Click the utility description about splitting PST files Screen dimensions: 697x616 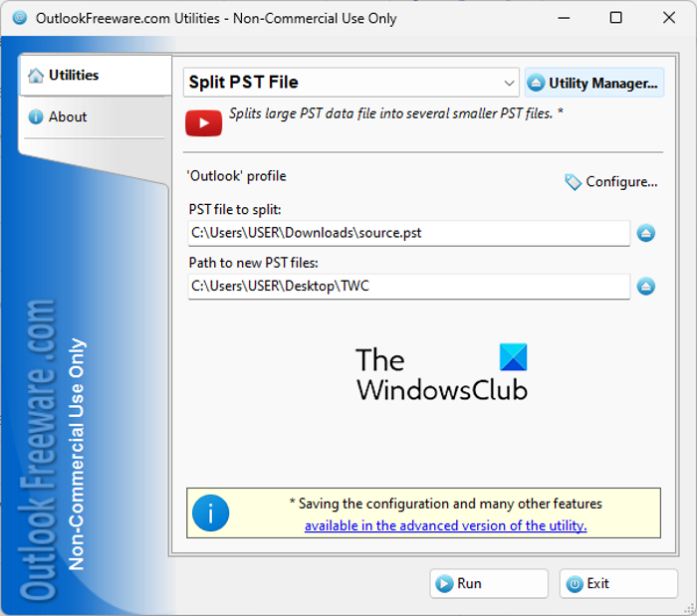coord(396,113)
